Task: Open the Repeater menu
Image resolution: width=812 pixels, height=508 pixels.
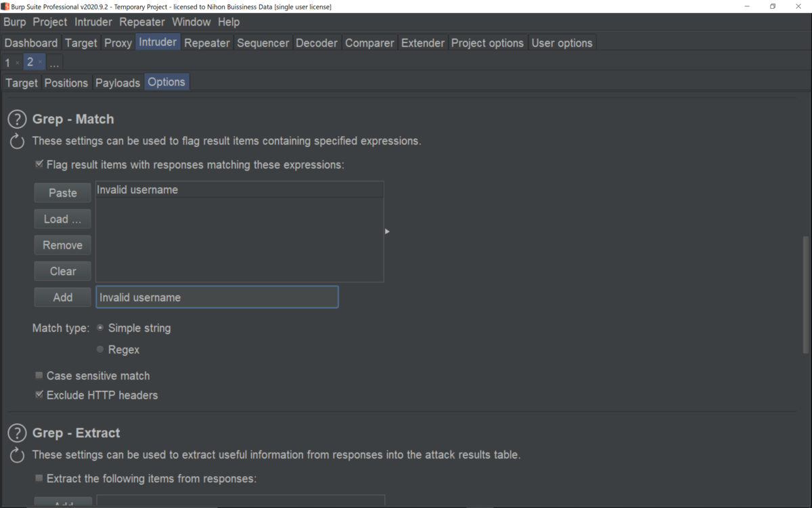Action: point(142,22)
